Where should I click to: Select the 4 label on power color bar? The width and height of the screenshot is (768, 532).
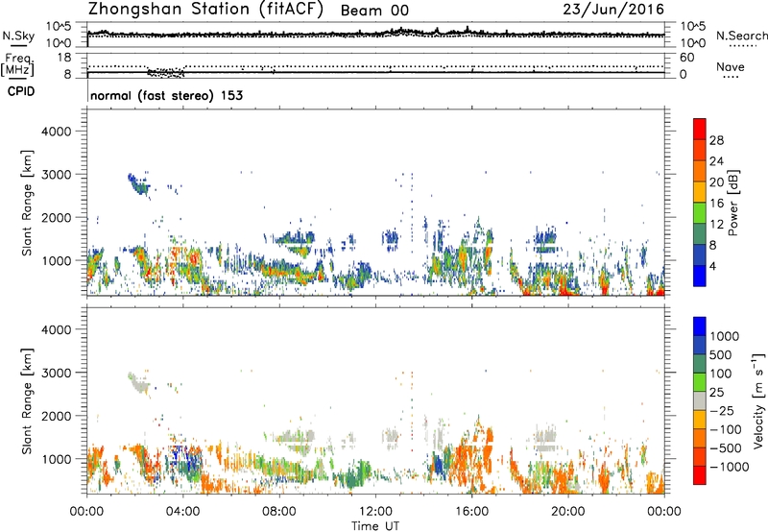(712, 267)
